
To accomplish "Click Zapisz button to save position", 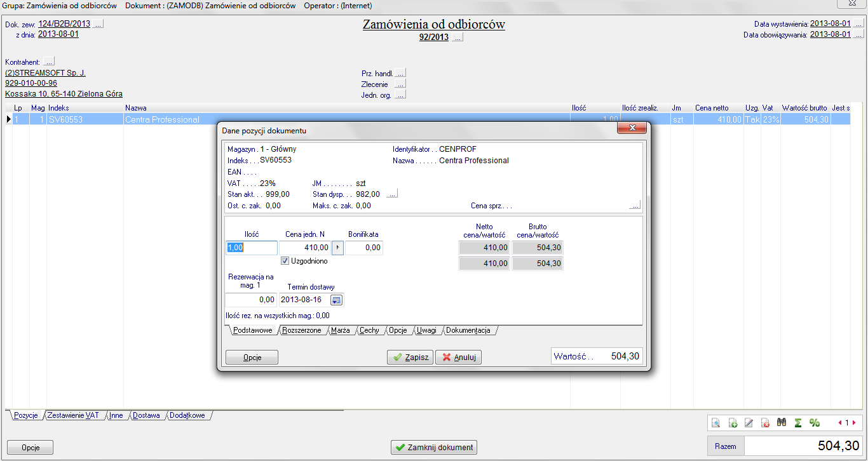I will 410,357.
